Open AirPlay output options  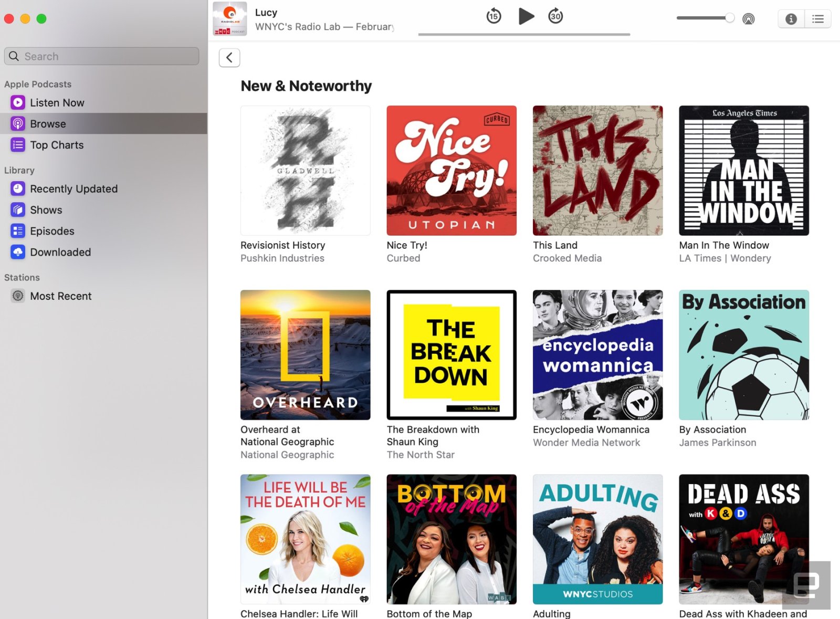pos(749,19)
